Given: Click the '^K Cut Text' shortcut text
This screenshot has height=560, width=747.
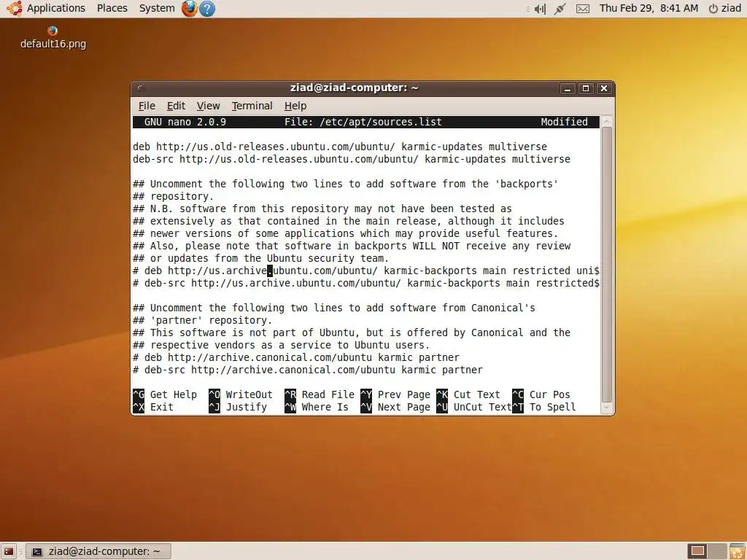Looking at the screenshot, I should point(468,394).
